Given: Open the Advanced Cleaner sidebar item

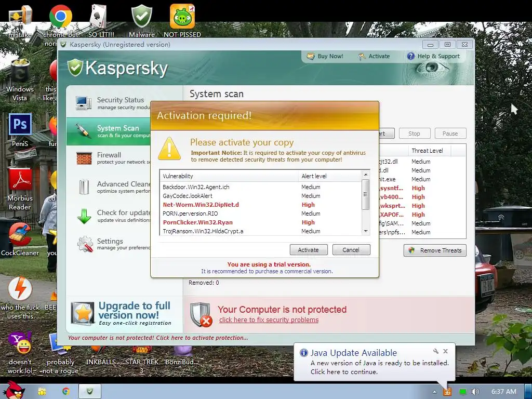Looking at the screenshot, I should click(109, 187).
